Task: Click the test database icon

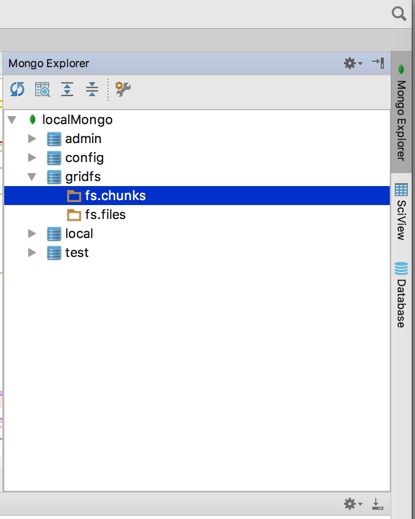Action: pyautogui.click(x=54, y=253)
